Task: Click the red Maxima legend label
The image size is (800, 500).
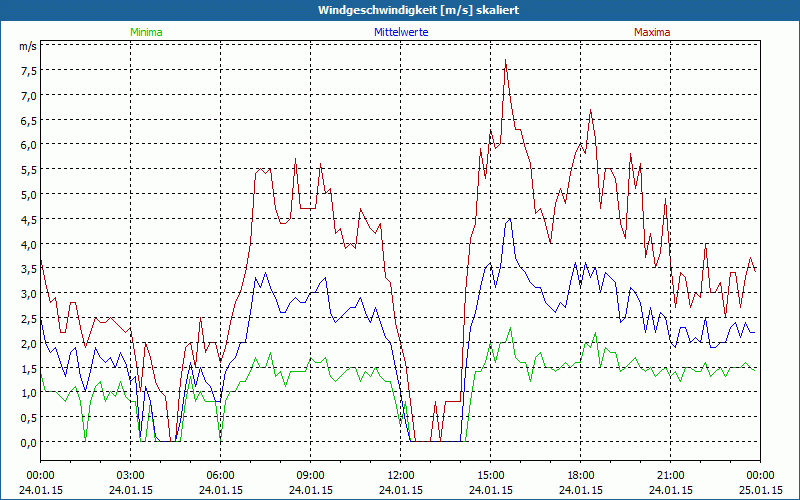Action: pyautogui.click(x=652, y=32)
